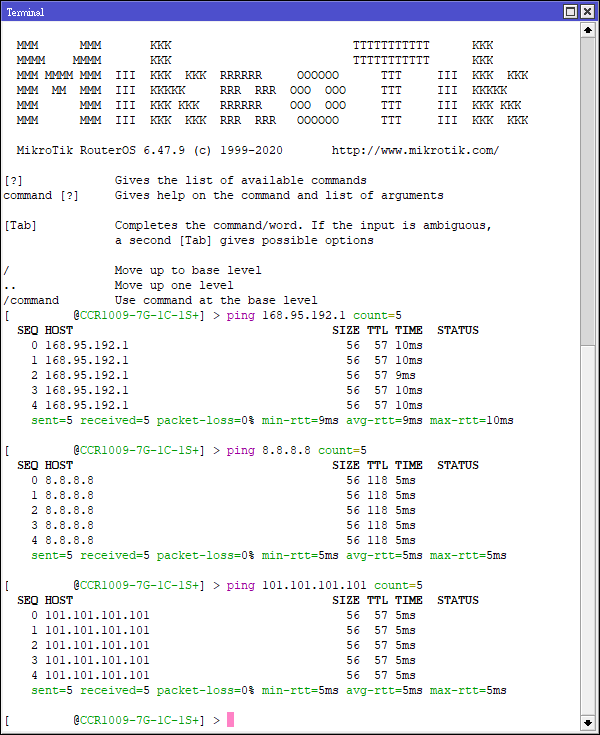The height and width of the screenshot is (735, 600).
Task: Click 'Move up one level' text
Action: (174, 285)
